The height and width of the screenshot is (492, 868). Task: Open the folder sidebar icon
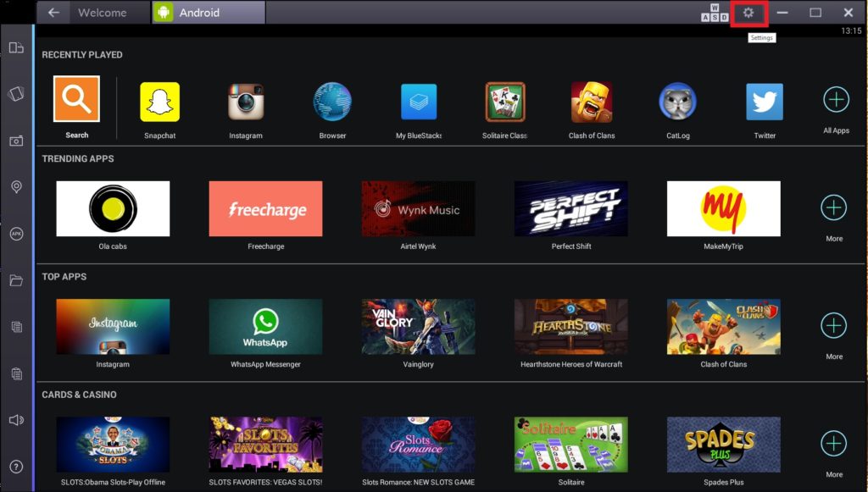16,280
